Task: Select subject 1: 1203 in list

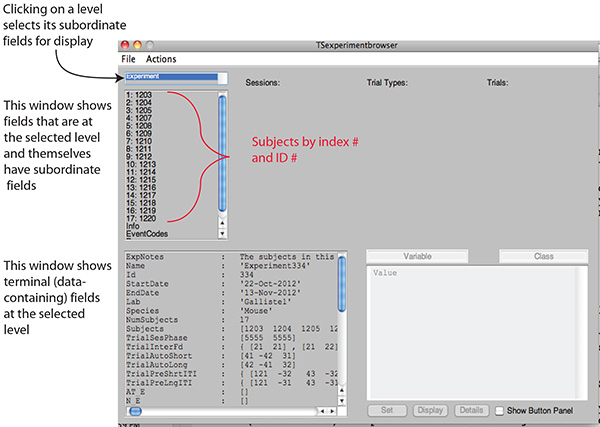Action: [140, 96]
